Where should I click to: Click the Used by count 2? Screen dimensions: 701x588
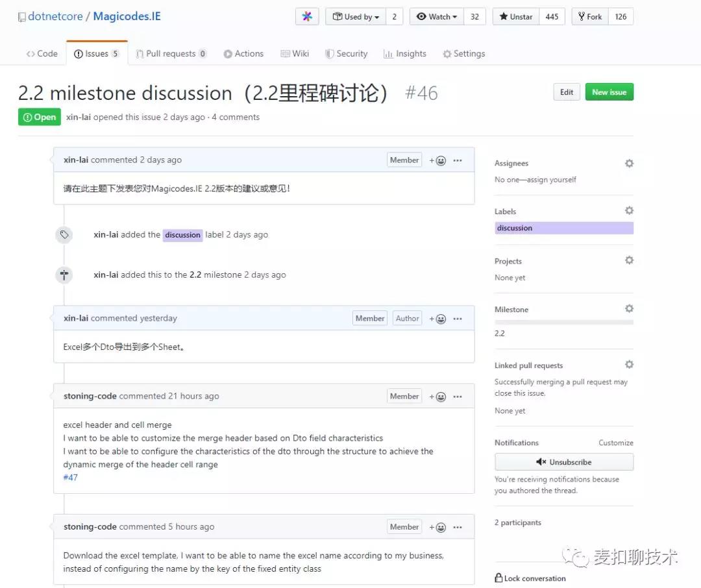(x=395, y=16)
